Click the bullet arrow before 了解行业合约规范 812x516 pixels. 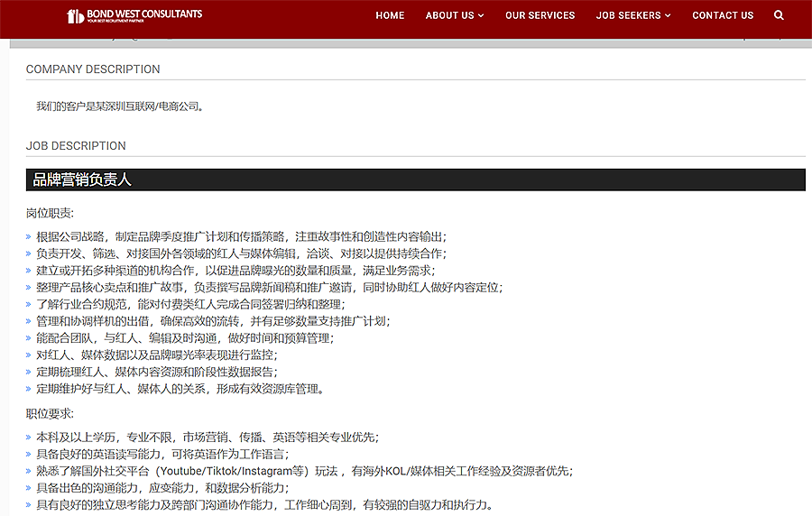(29, 304)
